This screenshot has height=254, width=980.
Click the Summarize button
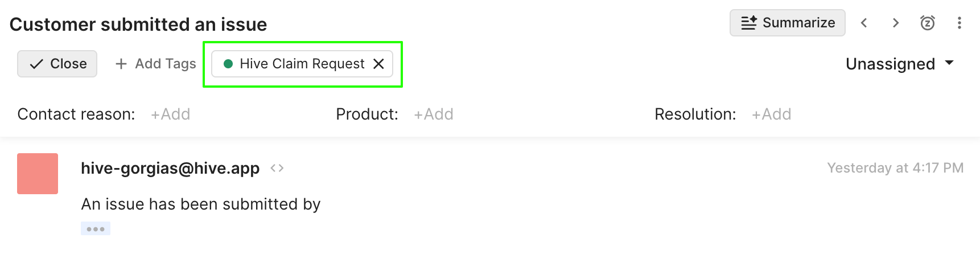click(788, 23)
